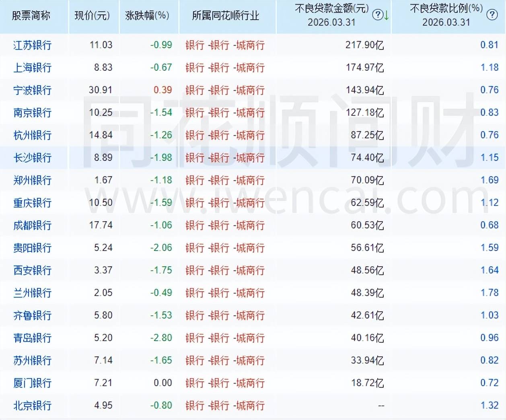Click 郑州银行 industry link 银行-银行-城商行
Image resolution: width=506 pixels, height=420 pixels.
[x=225, y=180]
